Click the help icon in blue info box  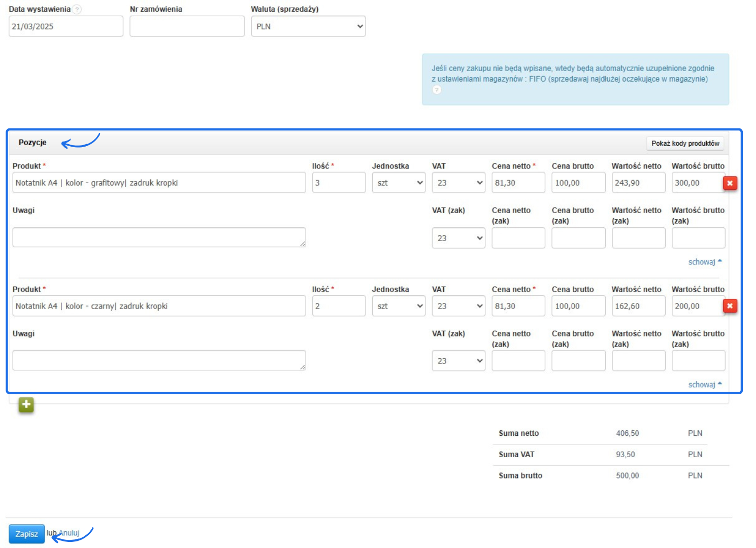click(x=437, y=90)
